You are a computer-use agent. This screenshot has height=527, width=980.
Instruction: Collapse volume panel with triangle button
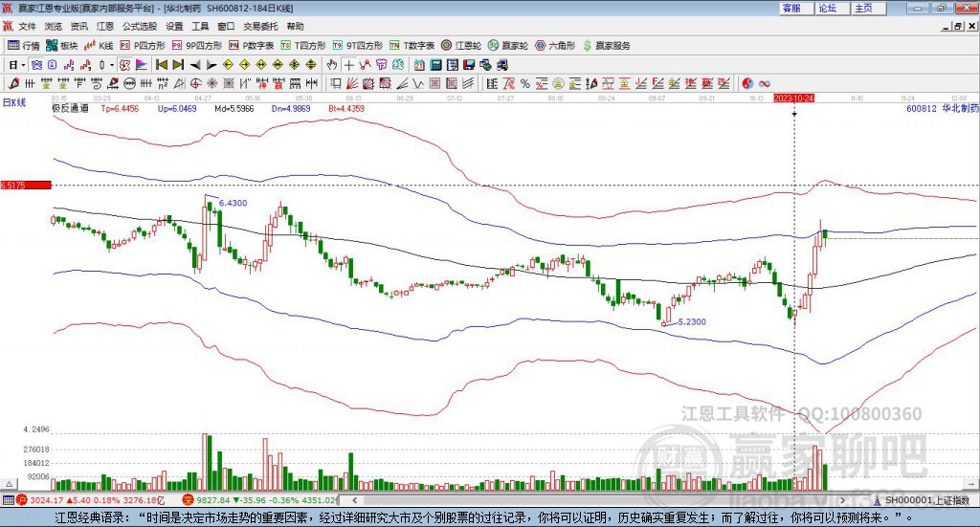point(9,484)
